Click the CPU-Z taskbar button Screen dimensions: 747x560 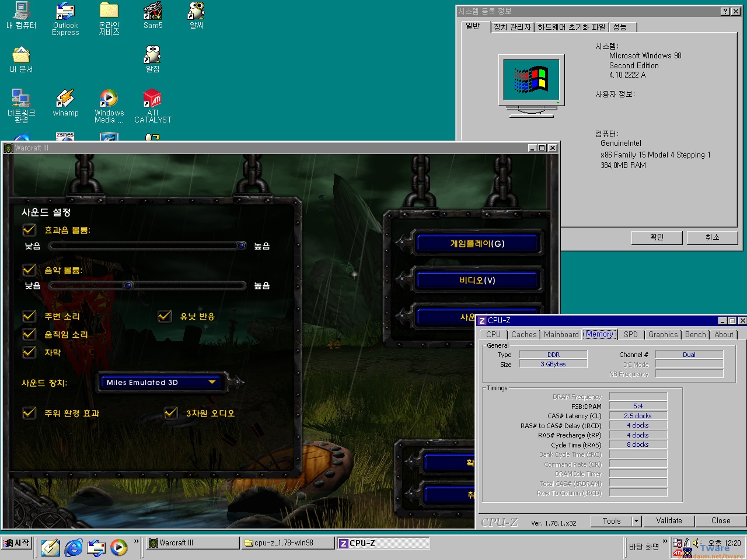[x=383, y=543]
